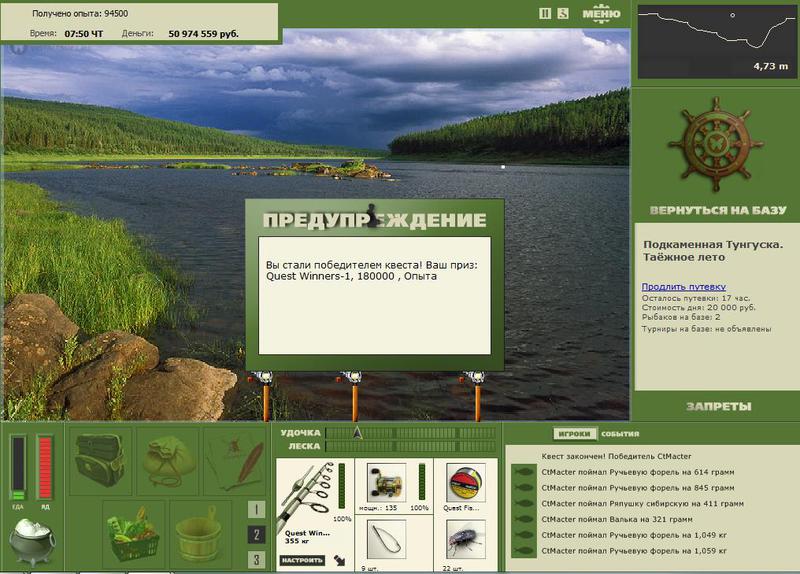Click the ЛЕСКА tension bar
800x574 pixels.
[x=410, y=446]
